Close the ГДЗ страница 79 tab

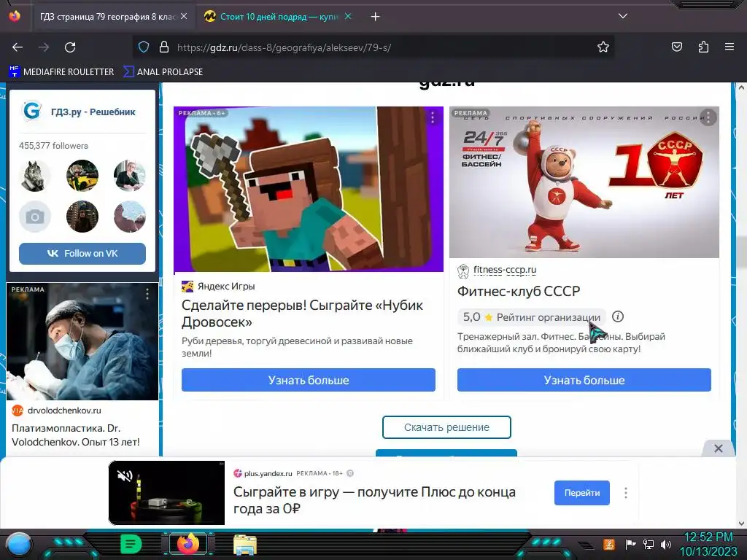click(x=184, y=17)
